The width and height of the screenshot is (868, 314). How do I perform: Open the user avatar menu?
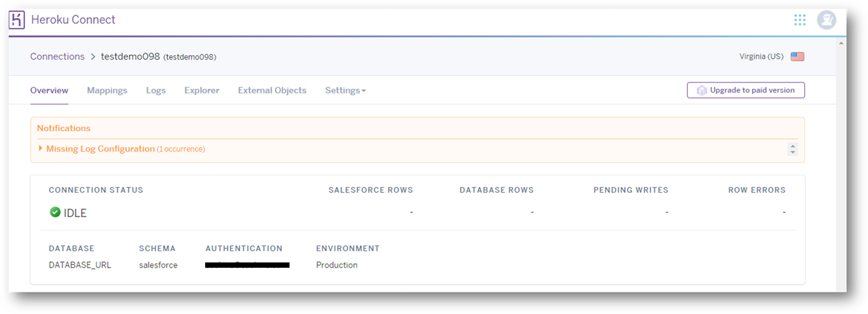tap(826, 20)
